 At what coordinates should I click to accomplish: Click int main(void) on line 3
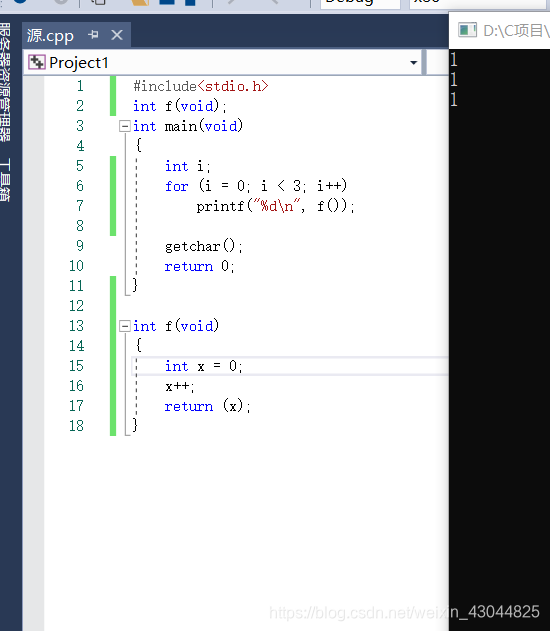tap(188, 126)
